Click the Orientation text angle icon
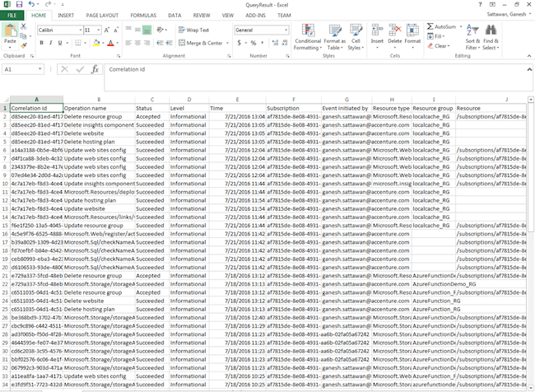This screenshot has width=535, height=392. coord(160,30)
